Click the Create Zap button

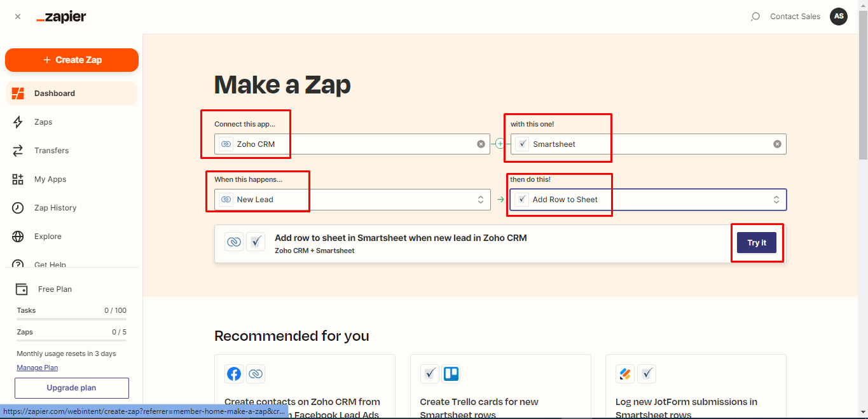(x=72, y=60)
